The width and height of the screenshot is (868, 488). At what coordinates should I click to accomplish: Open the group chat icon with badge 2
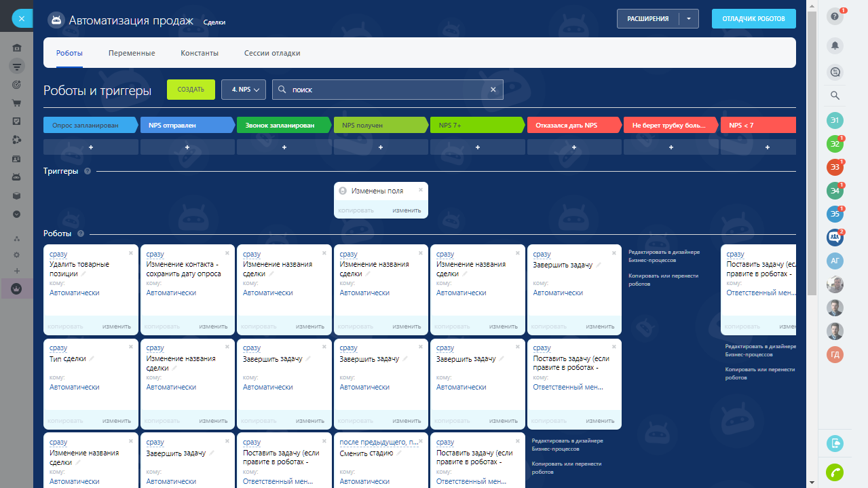coord(835,237)
